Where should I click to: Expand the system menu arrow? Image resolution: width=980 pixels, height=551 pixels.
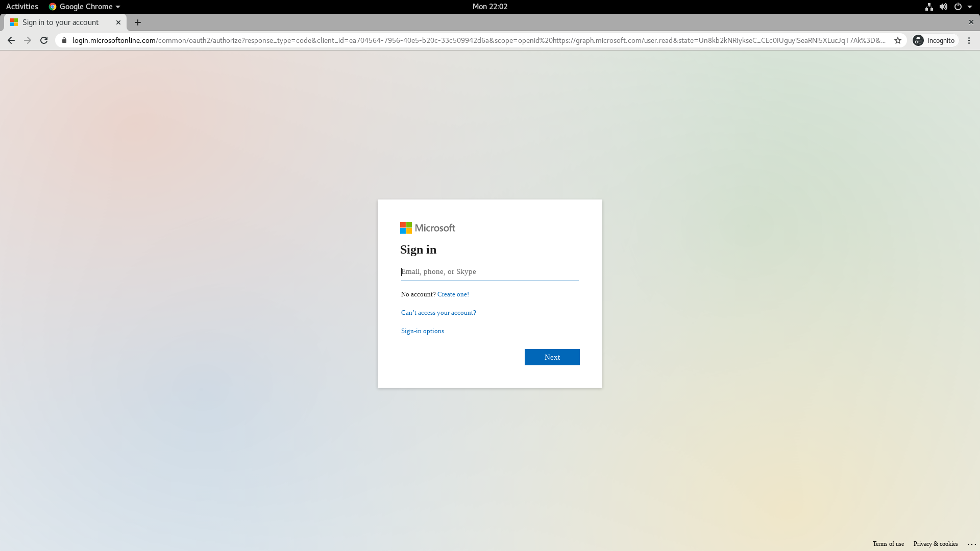(x=970, y=7)
